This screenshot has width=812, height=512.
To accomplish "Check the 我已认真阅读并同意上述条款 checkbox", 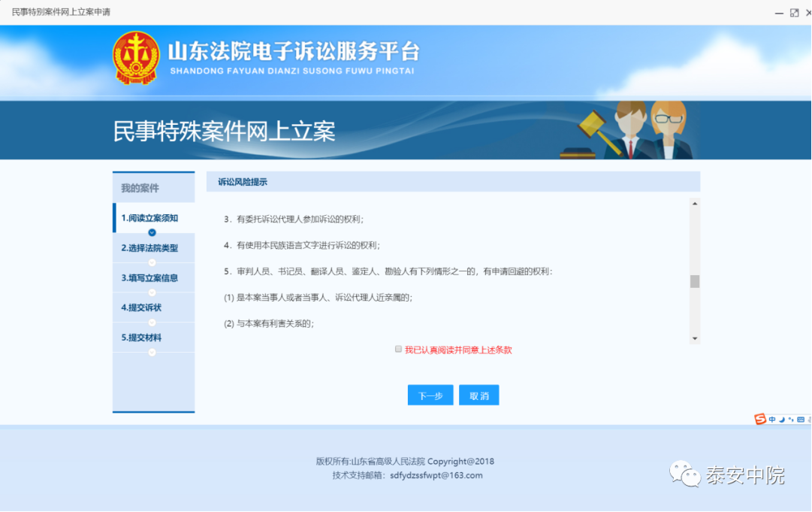I will 398,350.
